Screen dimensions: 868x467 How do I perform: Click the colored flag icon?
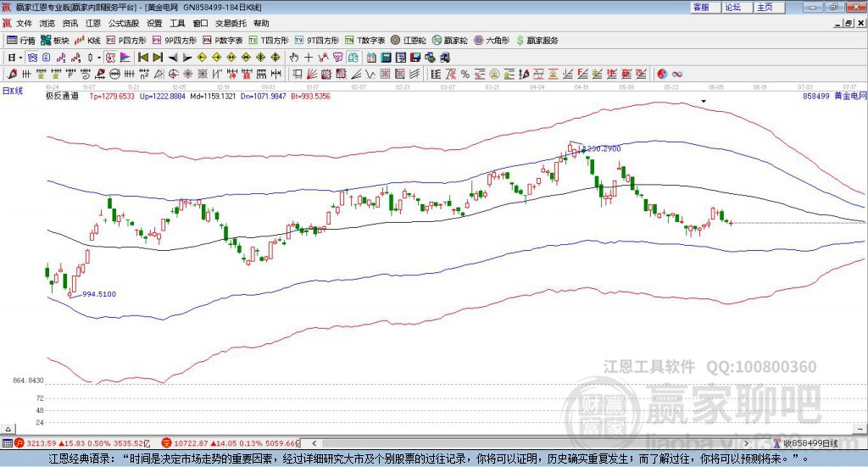click(125, 58)
